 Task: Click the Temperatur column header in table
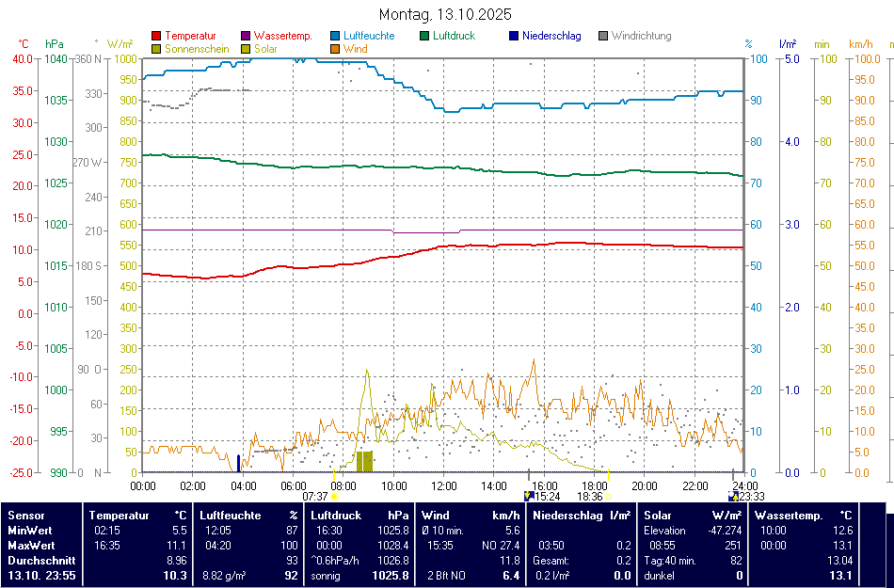tap(120, 516)
